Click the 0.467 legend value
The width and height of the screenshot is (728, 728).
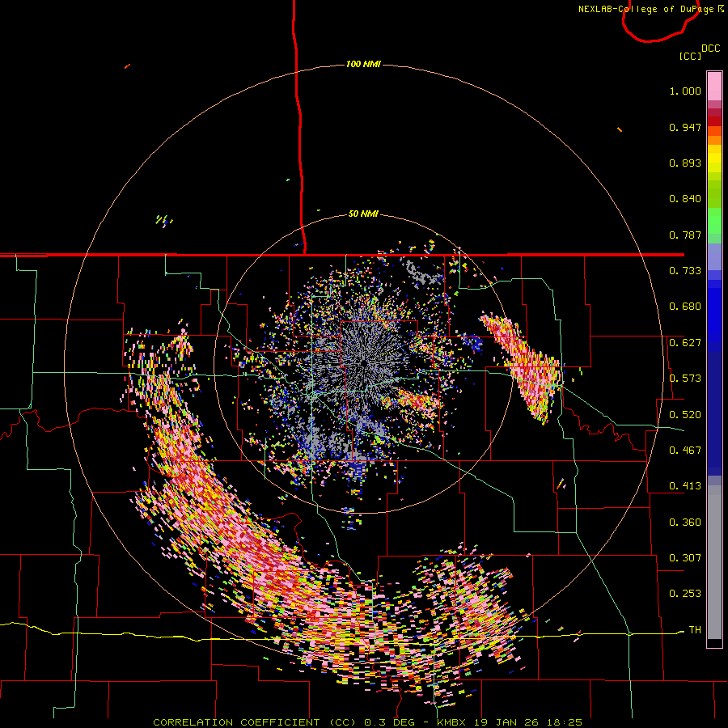coord(685,451)
